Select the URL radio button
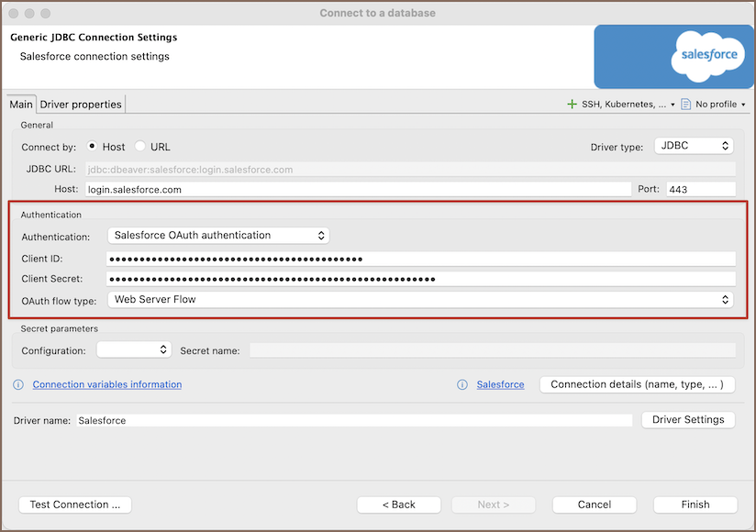The height and width of the screenshot is (532, 756). (140, 147)
